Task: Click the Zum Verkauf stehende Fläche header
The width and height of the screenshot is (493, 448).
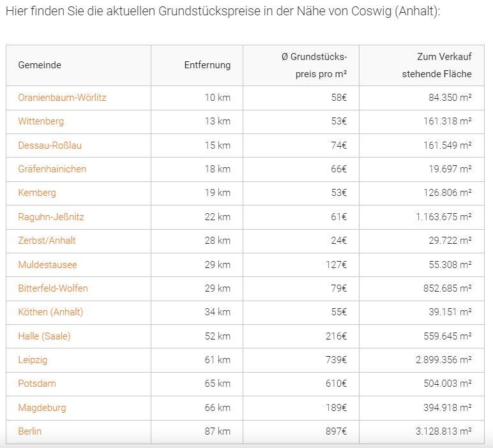Action: 437,65
